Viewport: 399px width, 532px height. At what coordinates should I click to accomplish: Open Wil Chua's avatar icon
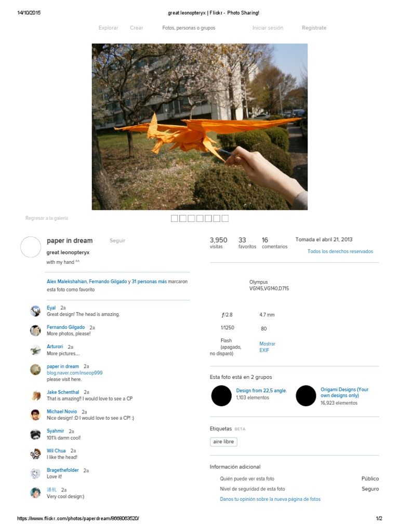point(35,454)
